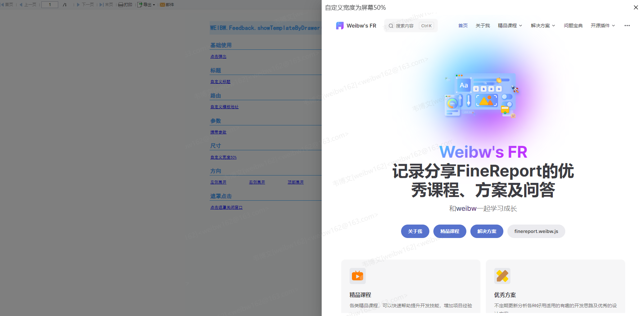Viewport: 644px width, 316px height.
Task: Click the 顶部展开 link
Action: pyautogui.click(x=296, y=182)
